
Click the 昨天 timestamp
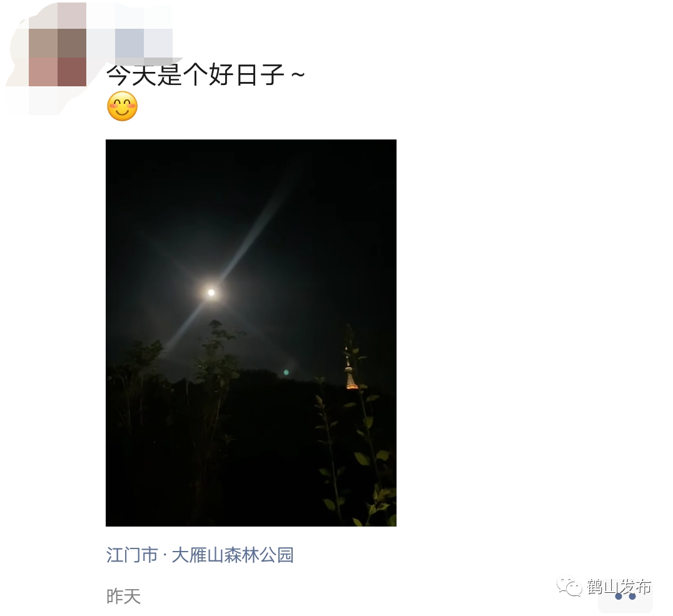[124, 596]
